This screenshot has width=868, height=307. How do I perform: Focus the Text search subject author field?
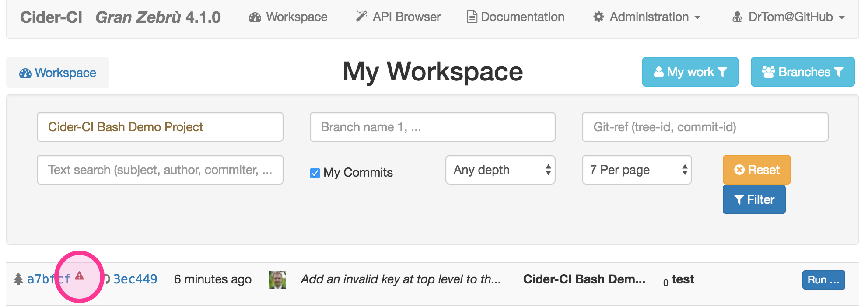(160, 170)
